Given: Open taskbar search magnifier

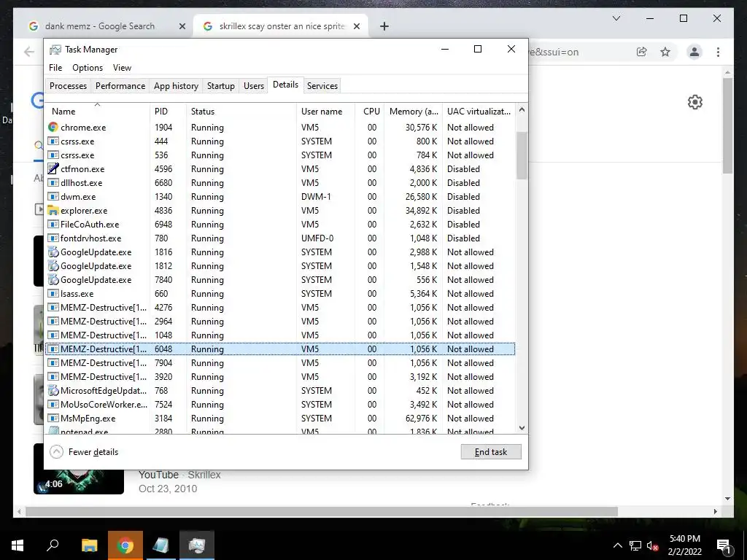Looking at the screenshot, I should pyautogui.click(x=53, y=545).
